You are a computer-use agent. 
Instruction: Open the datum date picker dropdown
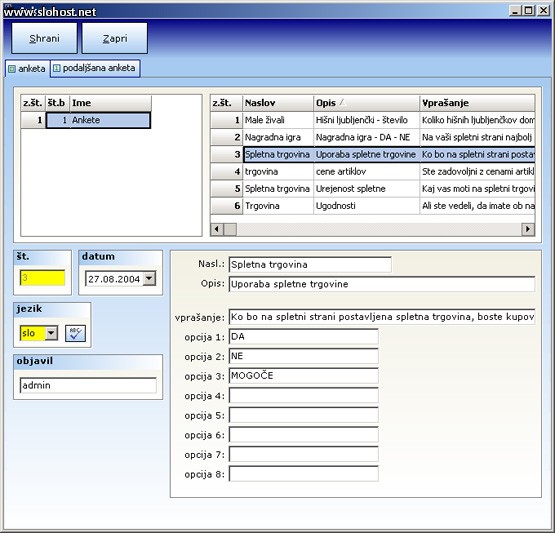149,279
